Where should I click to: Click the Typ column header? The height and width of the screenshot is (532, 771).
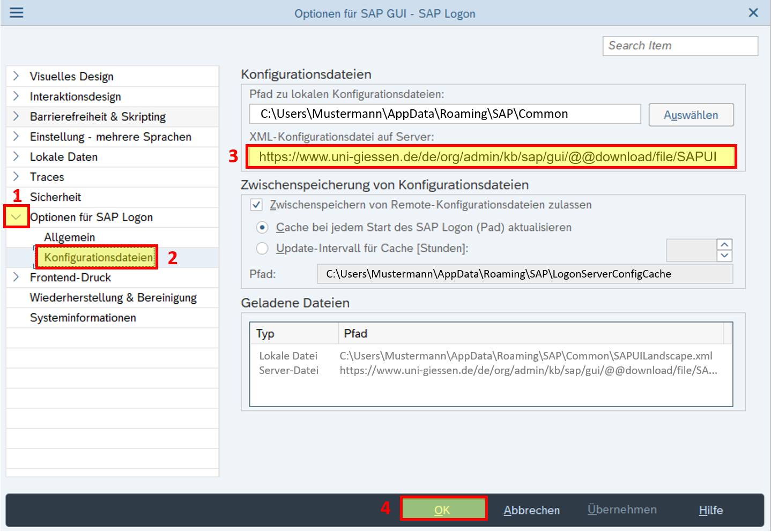click(x=294, y=333)
